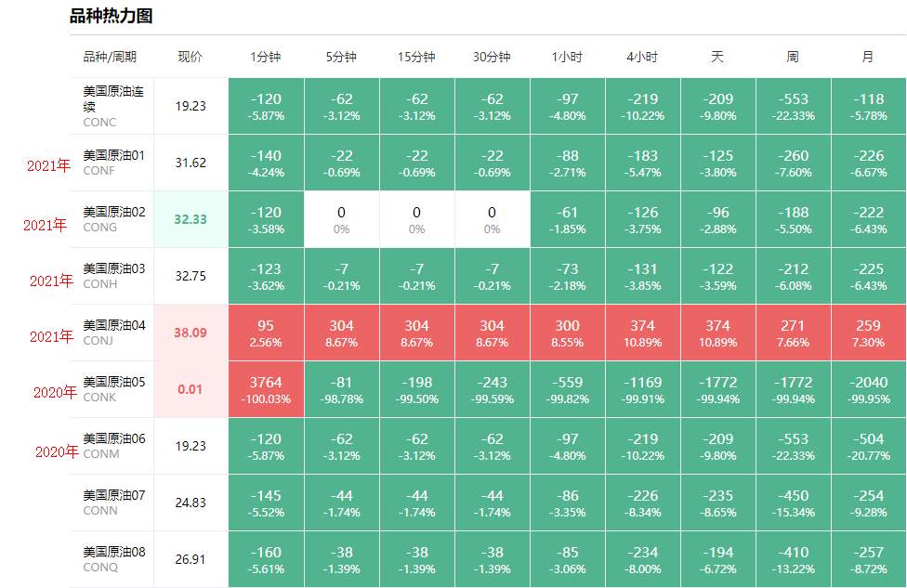Click the 现价 column header
Viewport: 907px width, 588px height.
190,57
